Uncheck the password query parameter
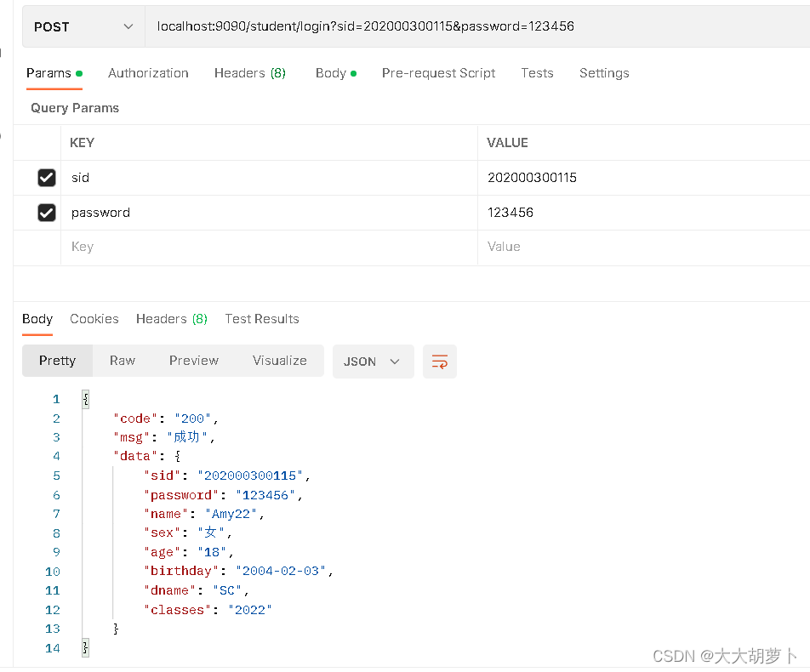Screen dimensions: 810x672 point(47,212)
